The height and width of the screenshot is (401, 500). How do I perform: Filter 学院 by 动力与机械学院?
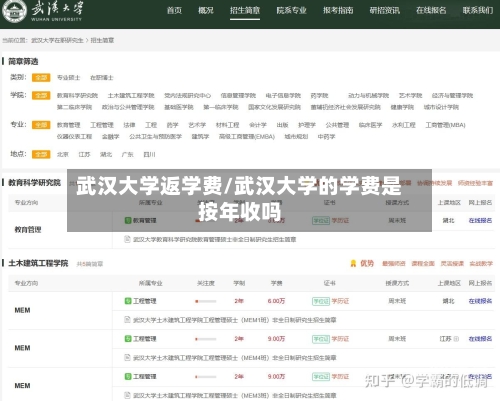tap(368, 96)
